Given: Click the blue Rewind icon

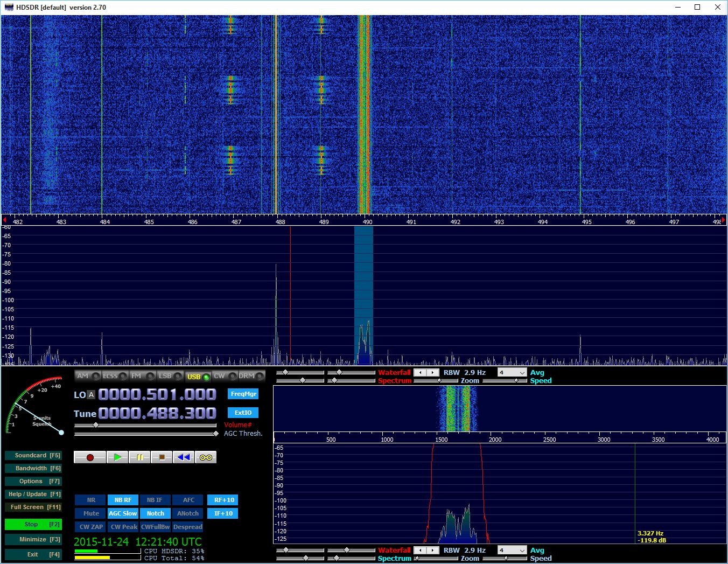Looking at the screenshot, I should (184, 457).
